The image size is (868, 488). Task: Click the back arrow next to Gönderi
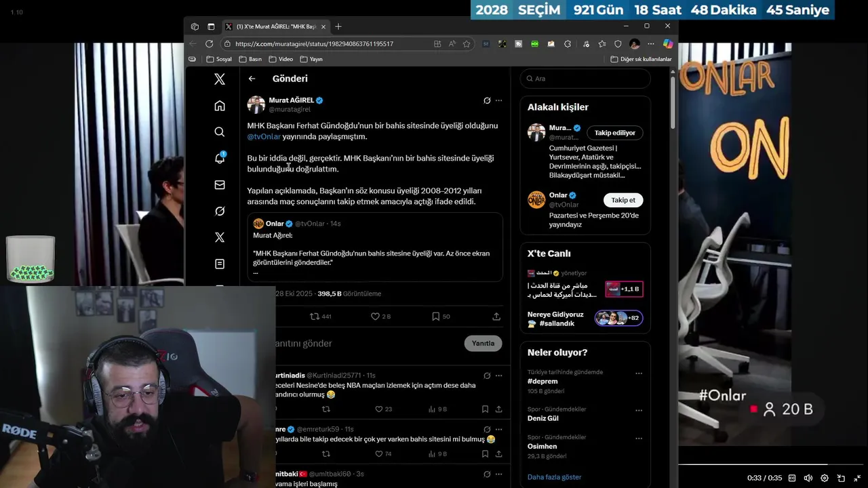(252, 79)
